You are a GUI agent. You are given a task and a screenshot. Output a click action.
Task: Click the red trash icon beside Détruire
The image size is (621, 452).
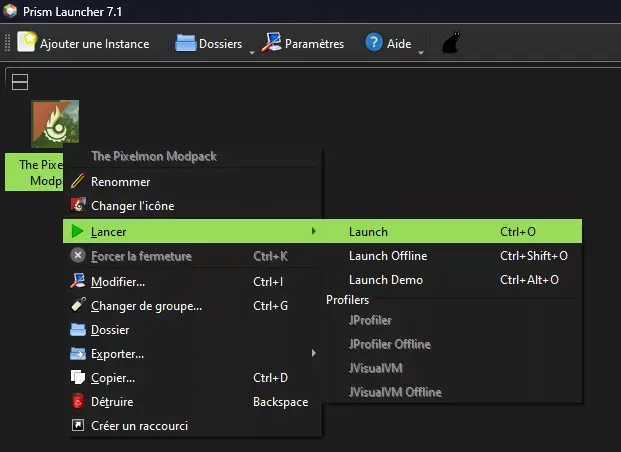78,401
